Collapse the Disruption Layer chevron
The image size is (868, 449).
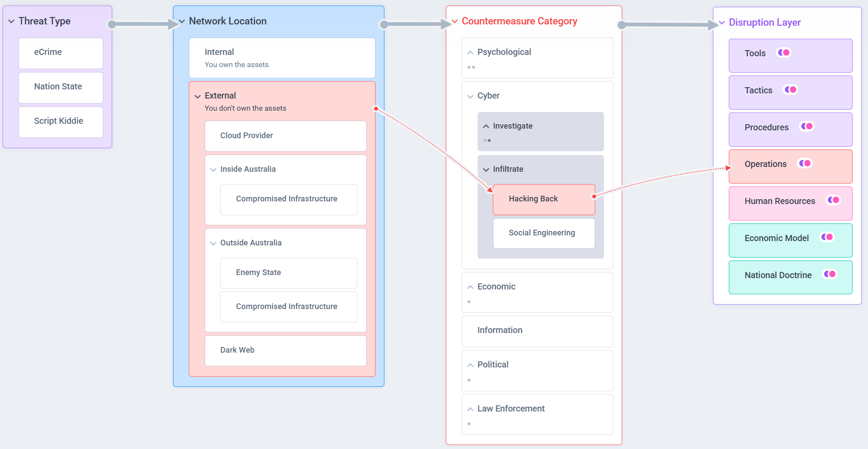[722, 23]
